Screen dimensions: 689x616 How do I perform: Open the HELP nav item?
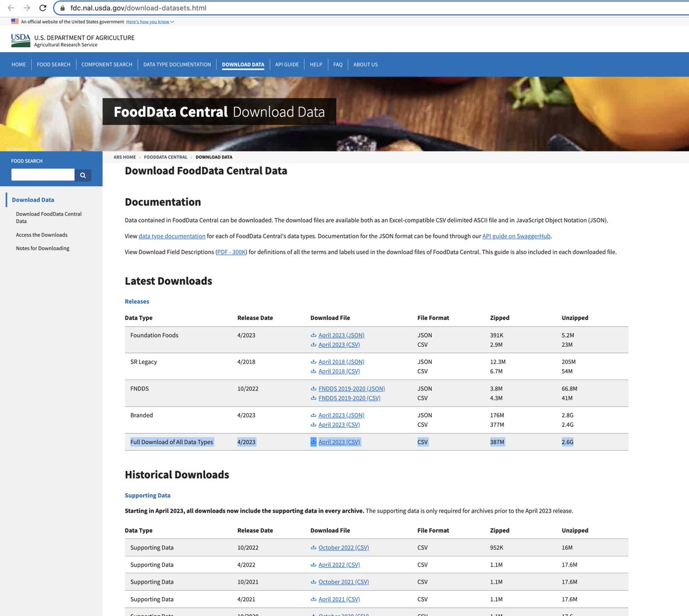316,65
